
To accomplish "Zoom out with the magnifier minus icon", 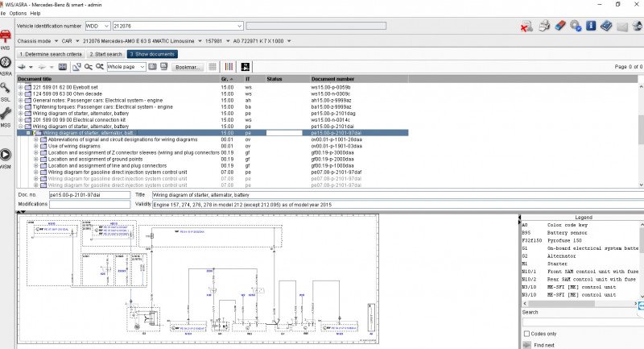I will (88, 67).
